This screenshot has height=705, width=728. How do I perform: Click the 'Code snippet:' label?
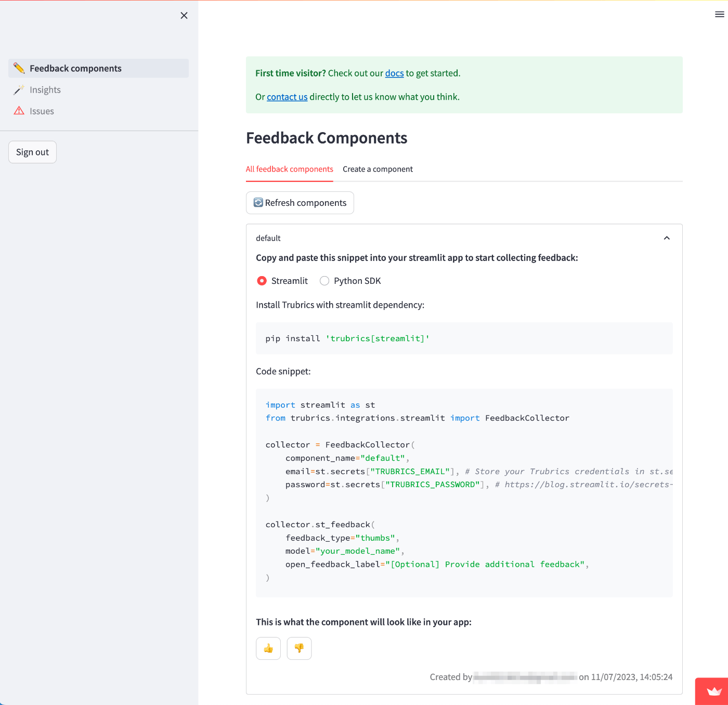pyautogui.click(x=283, y=371)
